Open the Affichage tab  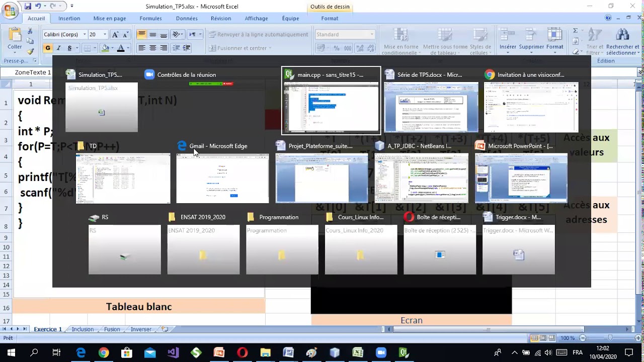pos(256,18)
